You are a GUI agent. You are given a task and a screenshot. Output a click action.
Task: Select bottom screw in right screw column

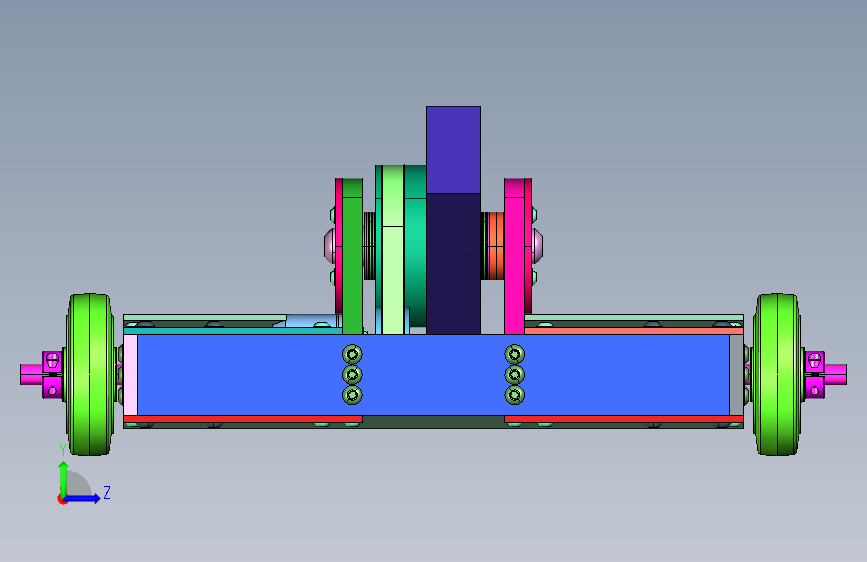coord(514,395)
